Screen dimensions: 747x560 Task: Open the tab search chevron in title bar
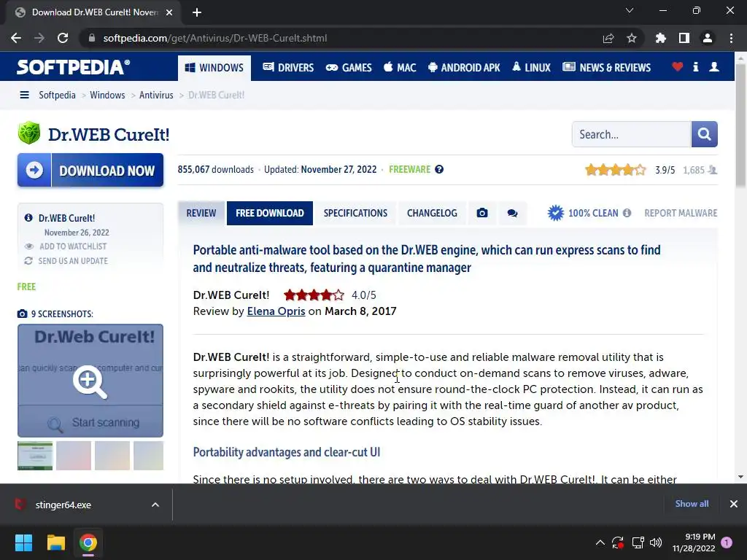630,10
